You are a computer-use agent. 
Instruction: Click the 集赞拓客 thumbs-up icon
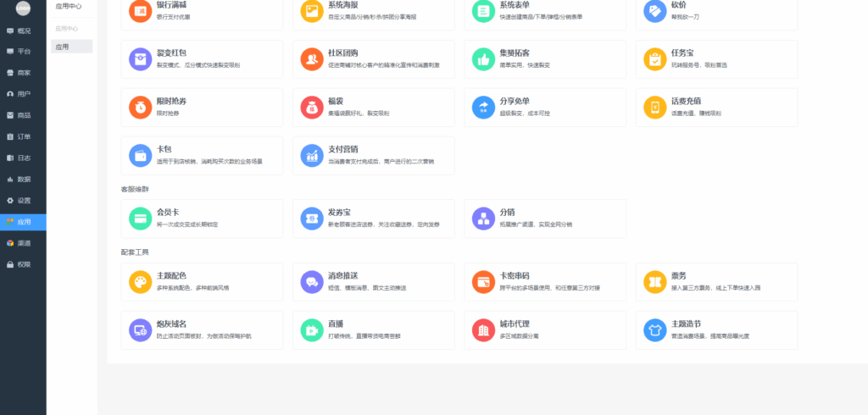(x=483, y=59)
